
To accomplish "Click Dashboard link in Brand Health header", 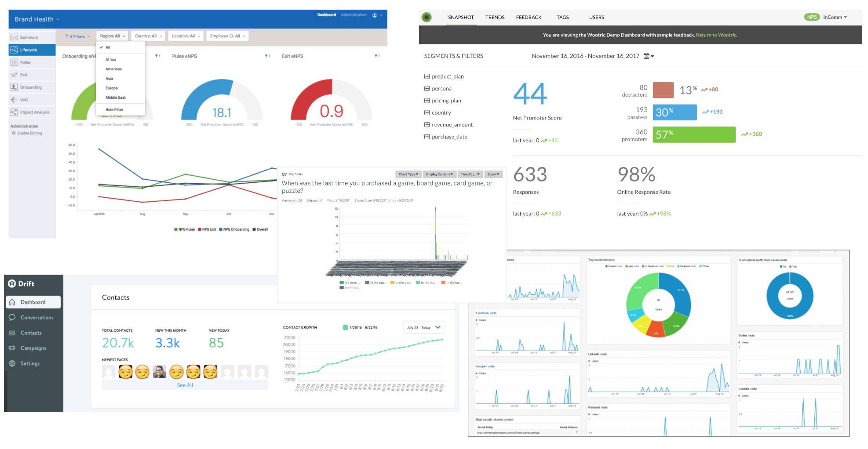I will [327, 15].
